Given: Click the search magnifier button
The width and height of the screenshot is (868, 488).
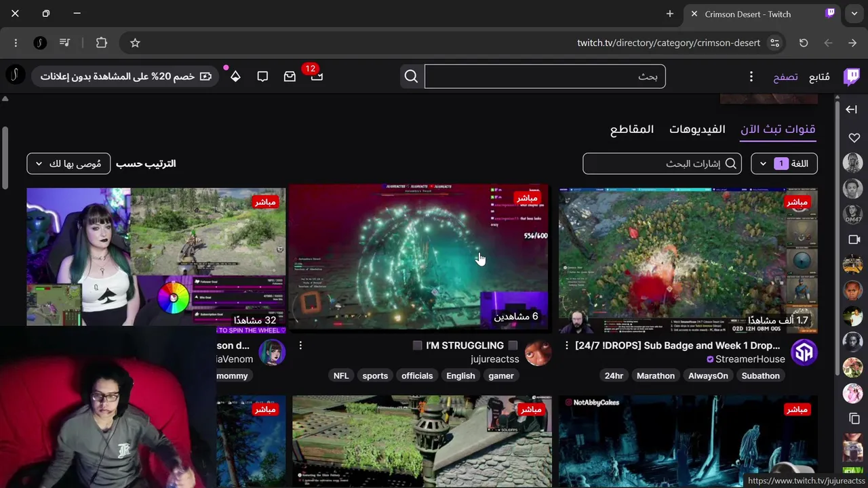Looking at the screenshot, I should pyautogui.click(x=411, y=77).
